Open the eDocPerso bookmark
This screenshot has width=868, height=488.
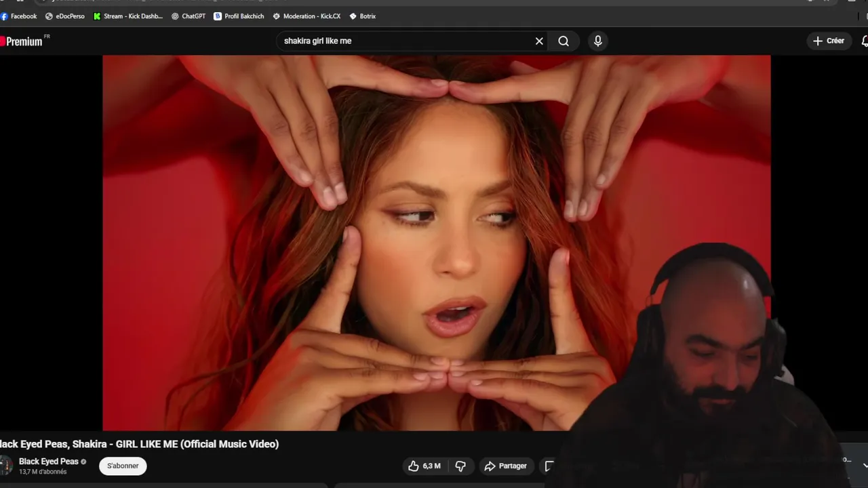point(65,16)
